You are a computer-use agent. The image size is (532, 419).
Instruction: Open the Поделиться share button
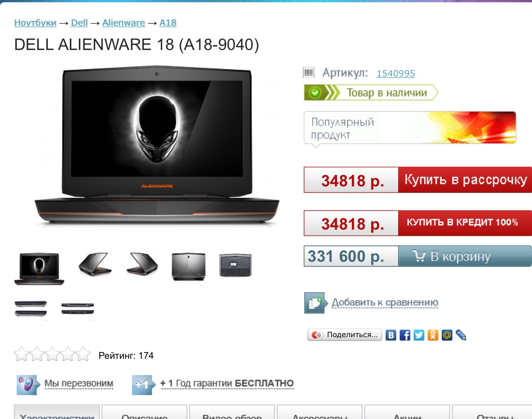coord(345,335)
